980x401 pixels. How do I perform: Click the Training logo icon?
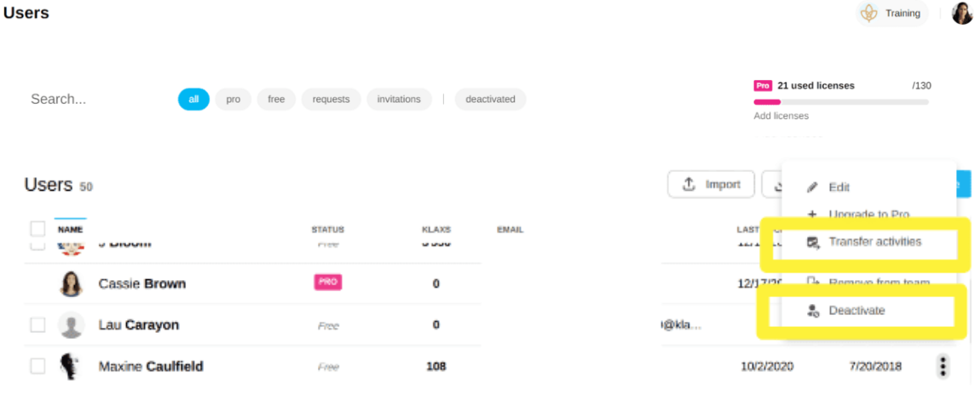869,14
